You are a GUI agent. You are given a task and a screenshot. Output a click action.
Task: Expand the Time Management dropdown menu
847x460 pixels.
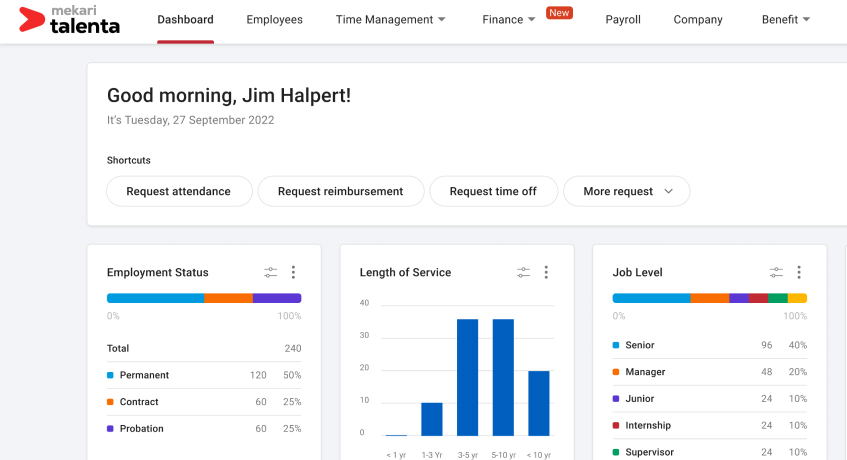click(391, 20)
